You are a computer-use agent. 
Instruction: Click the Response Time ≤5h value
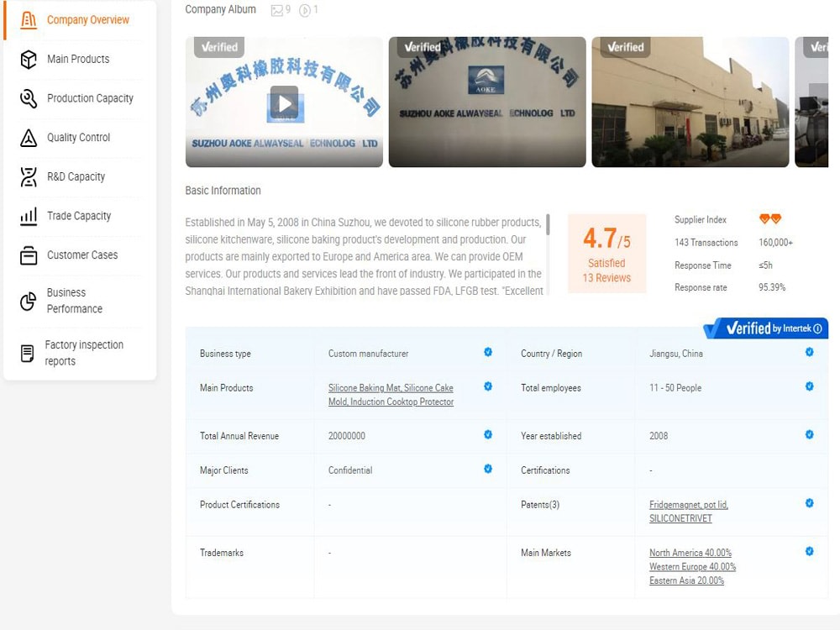tap(765, 265)
